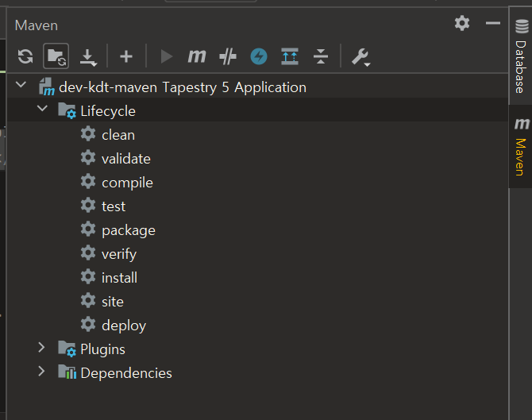Click the gear icon beside compile
Viewport: 532px width, 420px height.
[x=88, y=181]
